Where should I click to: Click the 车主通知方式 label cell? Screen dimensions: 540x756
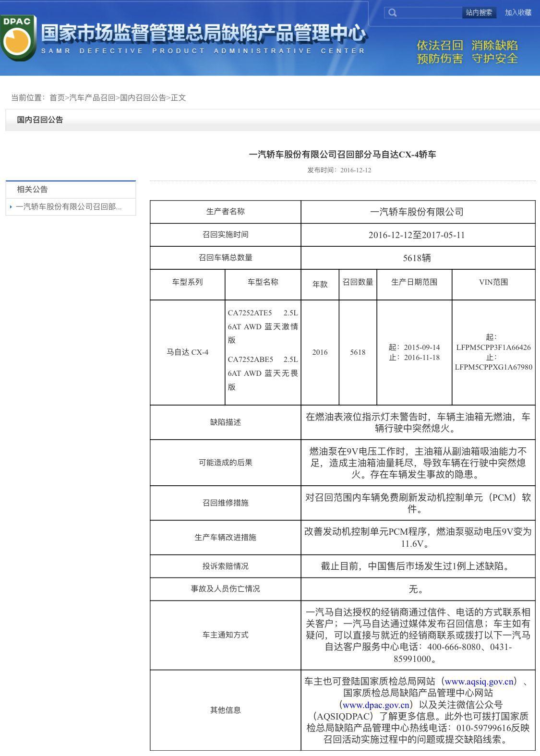226,635
